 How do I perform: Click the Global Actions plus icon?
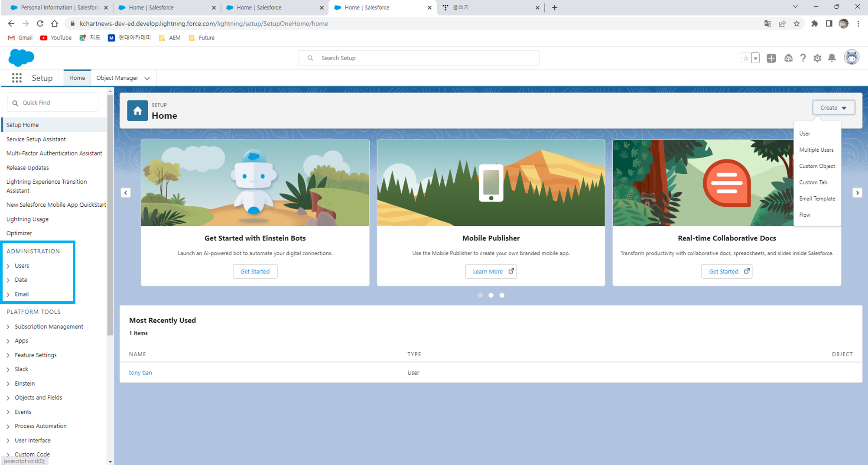[771, 58]
